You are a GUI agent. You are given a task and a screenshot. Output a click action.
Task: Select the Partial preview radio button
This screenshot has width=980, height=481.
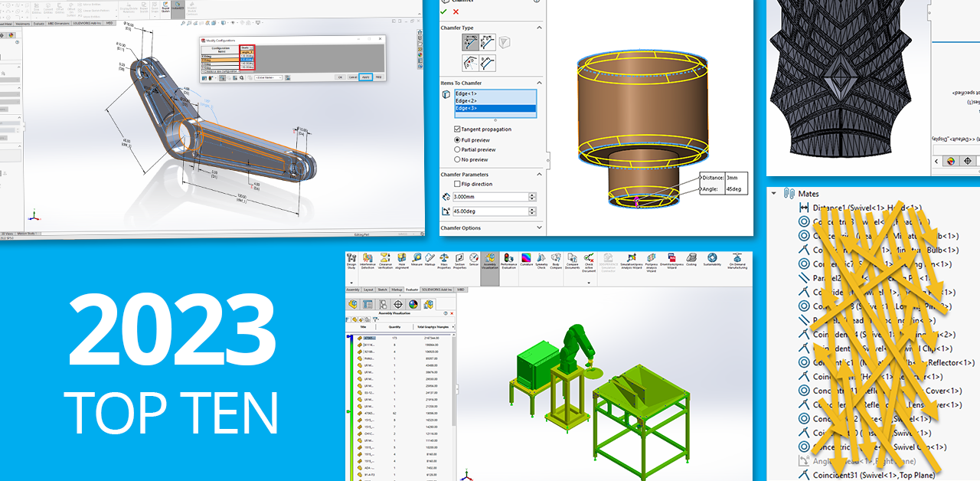click(457, 149)
